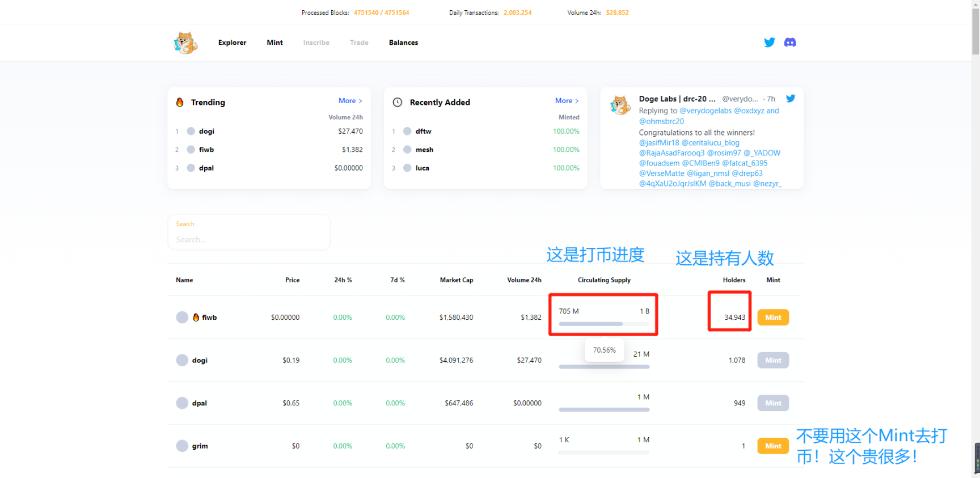Click the flame icon beside the Trending title

(x=180, y=102)
